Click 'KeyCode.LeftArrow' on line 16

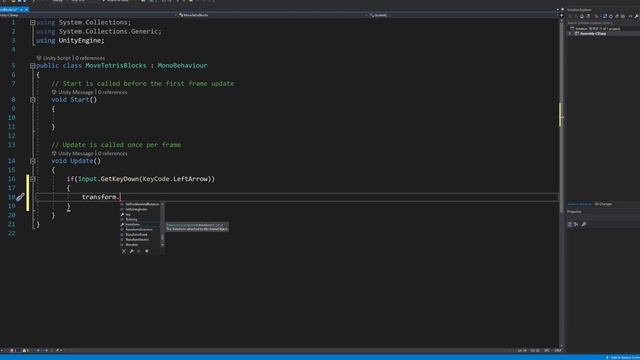click(176, 179)
